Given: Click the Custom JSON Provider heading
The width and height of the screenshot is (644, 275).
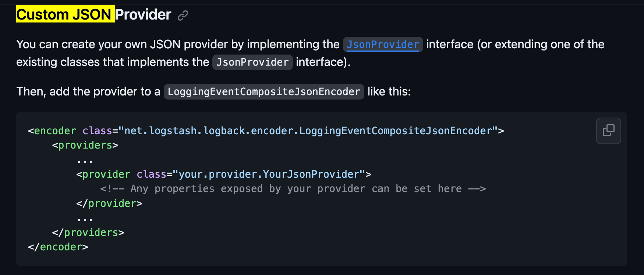Looking at the screenshot, I should pos(143,15).
